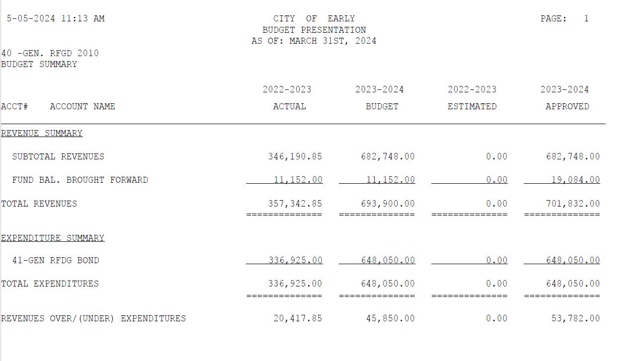Select actual subtotal revenues value 346,190.85
The width and height of the screenshot is (644, 361).
(295, 156)
